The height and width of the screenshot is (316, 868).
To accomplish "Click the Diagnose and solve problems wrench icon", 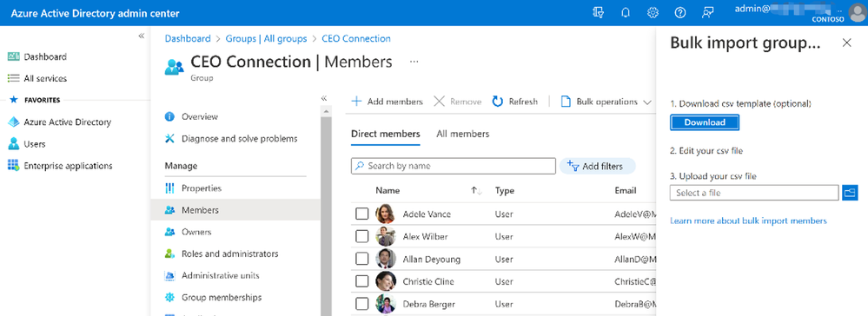I will click(x=170, y=138).
